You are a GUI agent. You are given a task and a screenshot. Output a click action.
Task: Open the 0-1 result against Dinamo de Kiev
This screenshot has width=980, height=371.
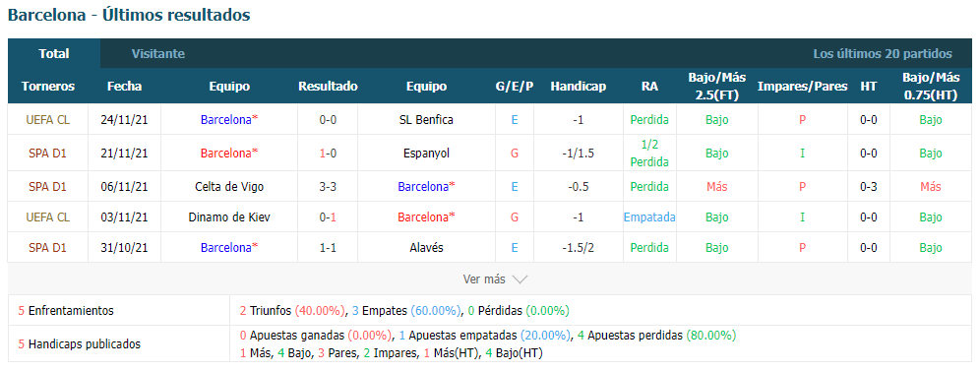pos(328,217)
